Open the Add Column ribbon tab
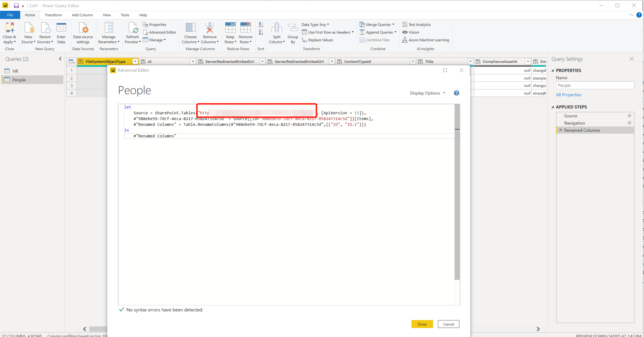Viewport: 644px width, 337px height. [x=82, y=15]
